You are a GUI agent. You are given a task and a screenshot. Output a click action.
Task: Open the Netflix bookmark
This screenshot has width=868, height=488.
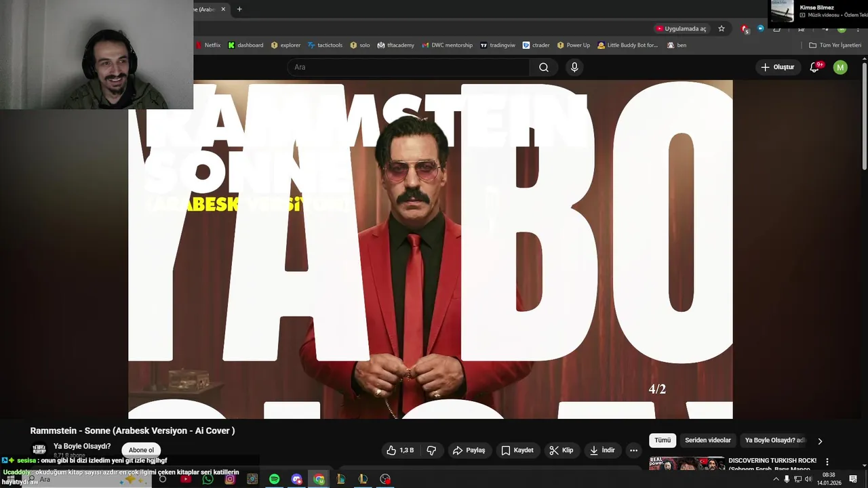pos(208,45)
